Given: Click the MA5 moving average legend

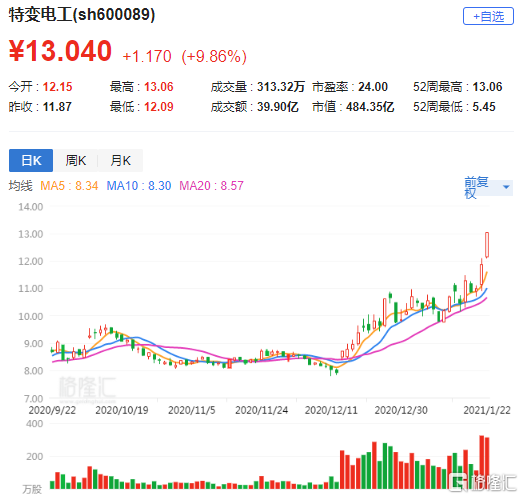Looking at the screenshot, I should [x=69, y=186].
